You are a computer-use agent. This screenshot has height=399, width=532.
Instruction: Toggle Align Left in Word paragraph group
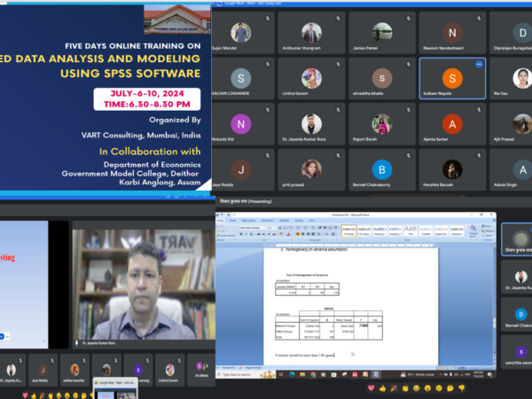tap(298, 234)
